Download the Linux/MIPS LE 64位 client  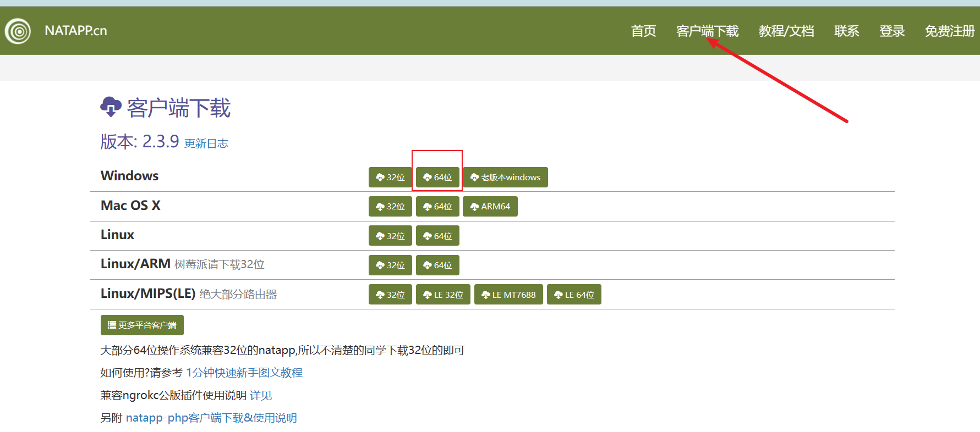coord(574,295)
